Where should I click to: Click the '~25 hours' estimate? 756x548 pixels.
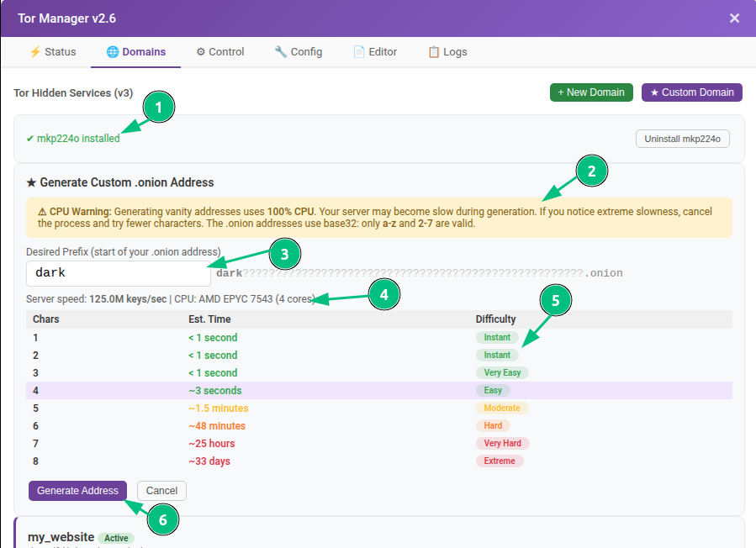point(212,444)
